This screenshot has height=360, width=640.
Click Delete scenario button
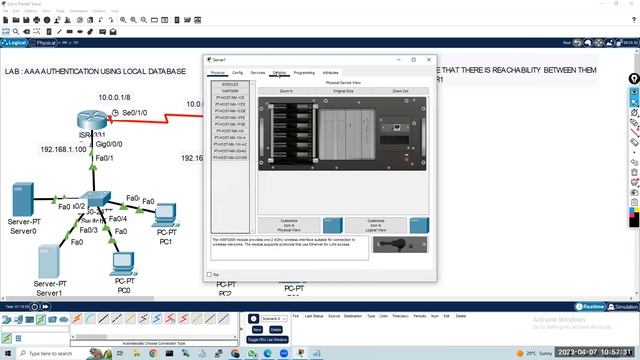click(x=276, y=329)
